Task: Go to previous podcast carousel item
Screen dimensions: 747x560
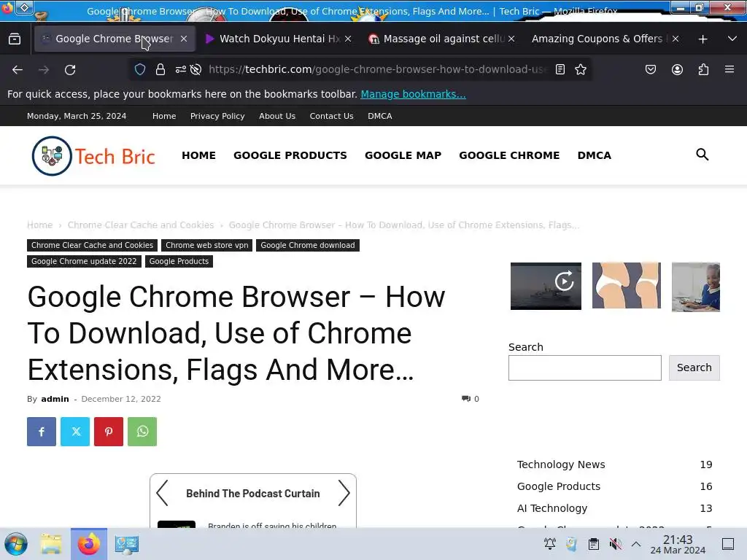Action: coord(163,493)
